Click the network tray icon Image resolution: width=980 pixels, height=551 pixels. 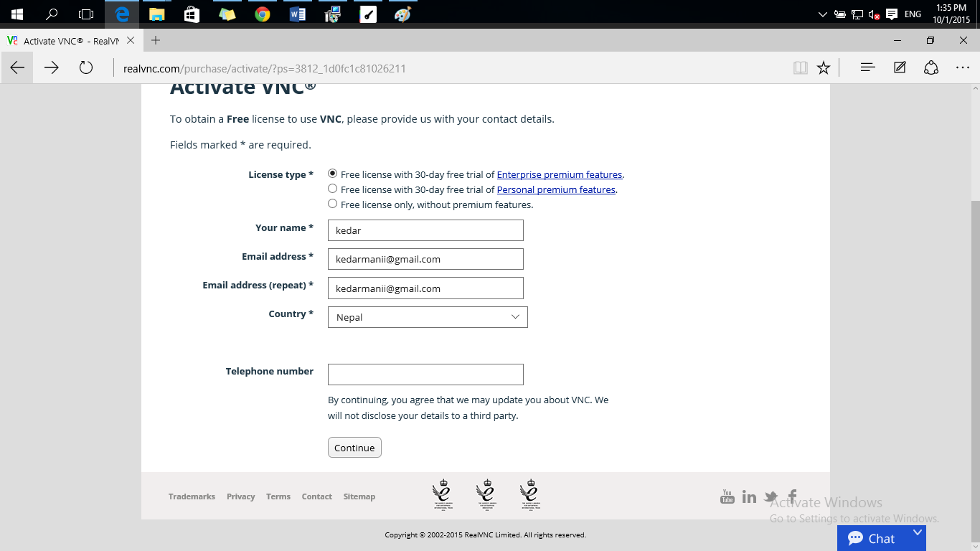[x=857, y=14]
